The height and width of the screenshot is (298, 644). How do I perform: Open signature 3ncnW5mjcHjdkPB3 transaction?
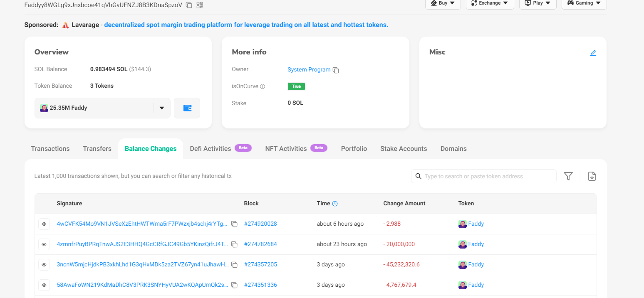pos(142,264)
